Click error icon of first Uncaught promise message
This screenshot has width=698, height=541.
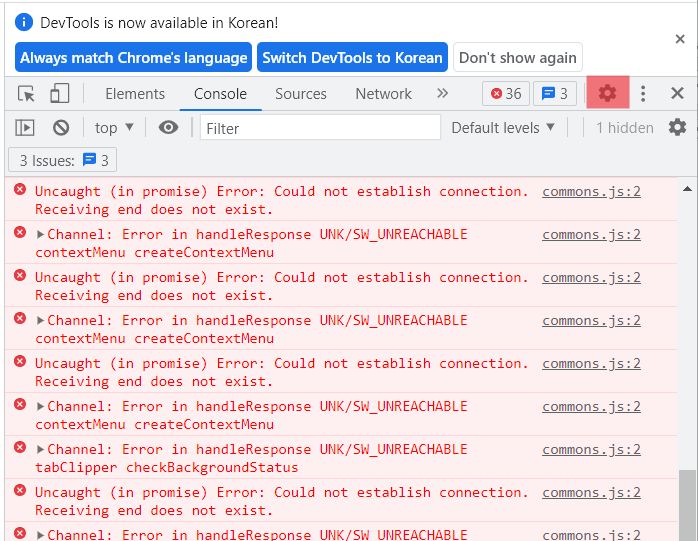click(x=20, y=190)
